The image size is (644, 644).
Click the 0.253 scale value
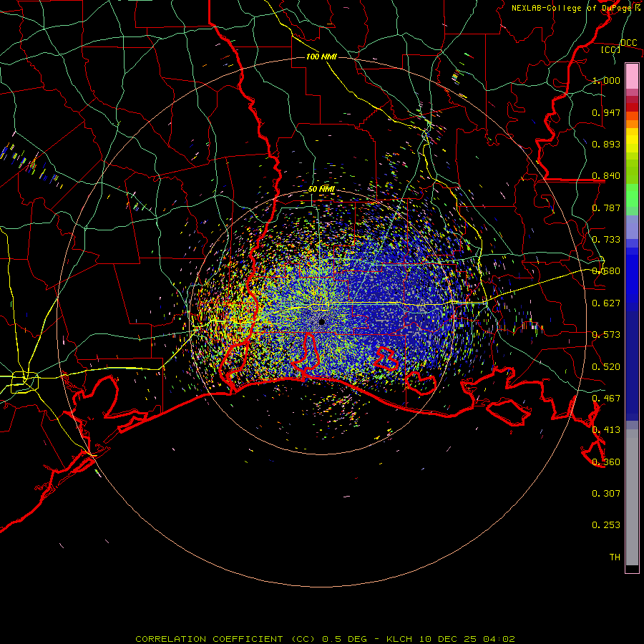tap(606, 525)
